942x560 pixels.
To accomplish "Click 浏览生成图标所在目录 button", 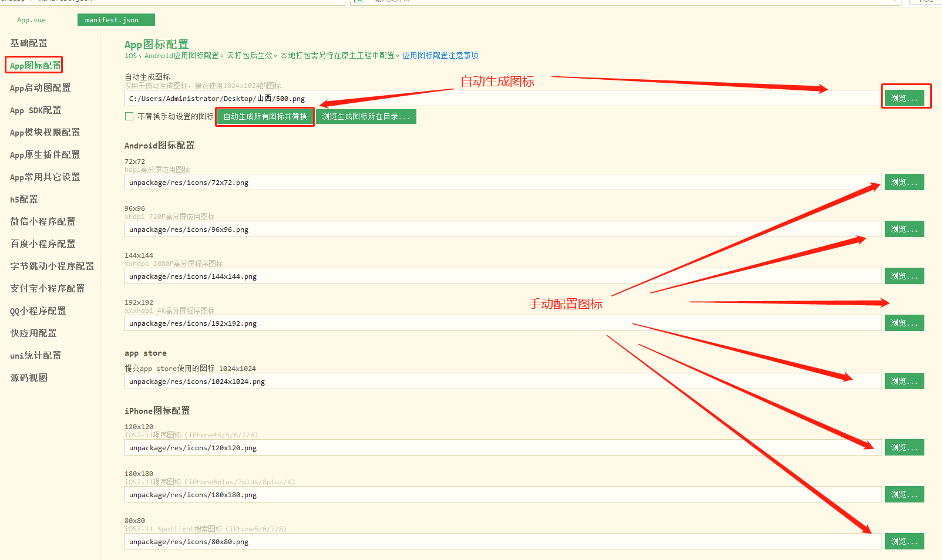I will (x=366, y=117).
